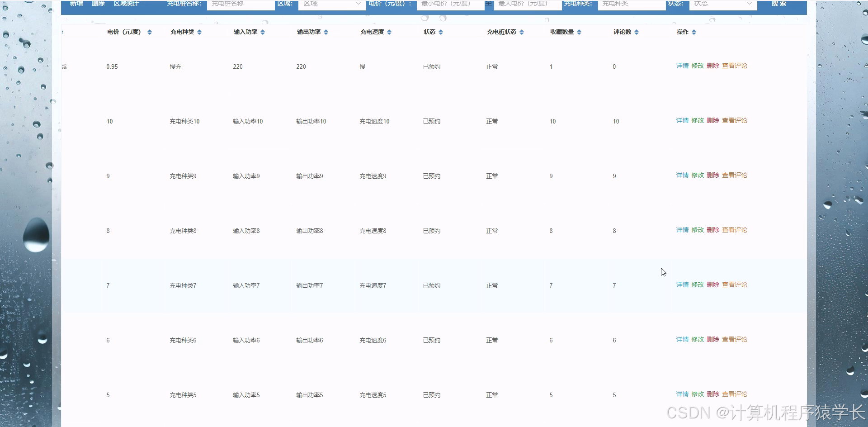This screenshot has width=868, height=427.
Task: Sort by 输出功率 column arrows
Action: [326, 32]
